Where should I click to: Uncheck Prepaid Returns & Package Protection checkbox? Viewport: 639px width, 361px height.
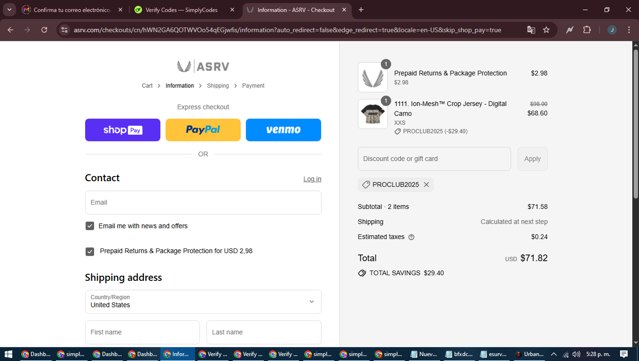pos(90,251)
